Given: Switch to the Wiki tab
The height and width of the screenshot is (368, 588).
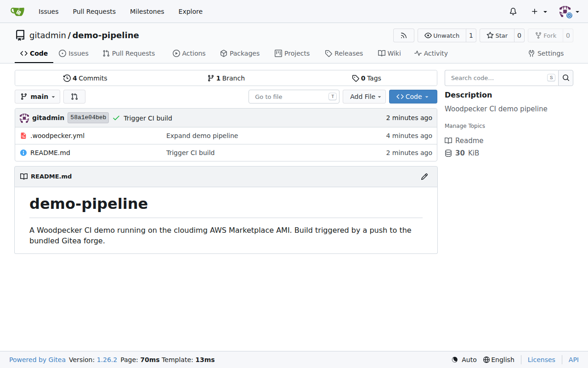Looking at the screenshot, I should pyautogui.click(x=389, y=53).
